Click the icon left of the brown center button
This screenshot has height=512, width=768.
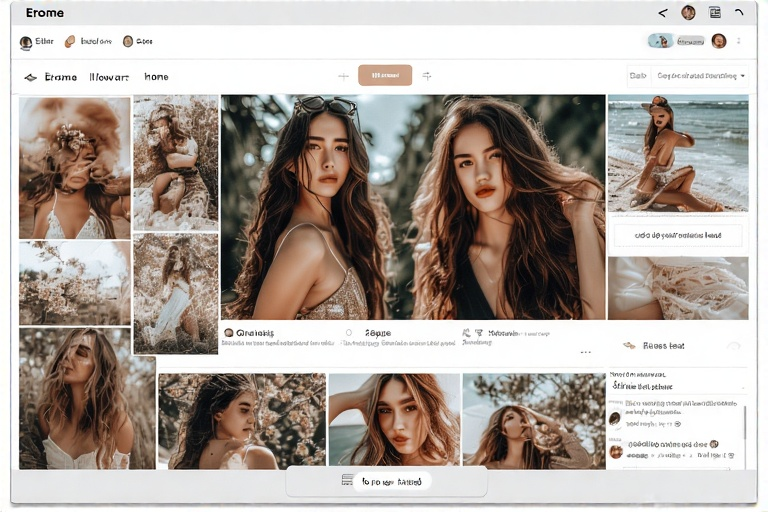click(x=343, y=76)
